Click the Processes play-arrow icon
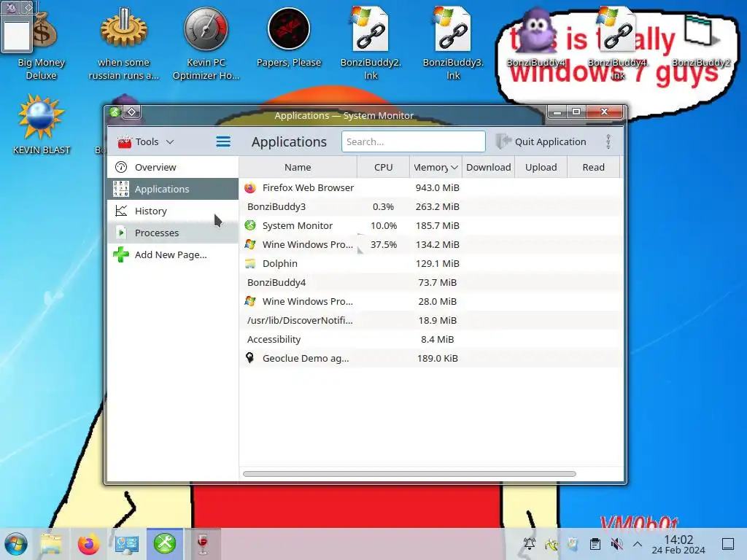The width and height of the screenshot is (747, 560). [121, 233]
